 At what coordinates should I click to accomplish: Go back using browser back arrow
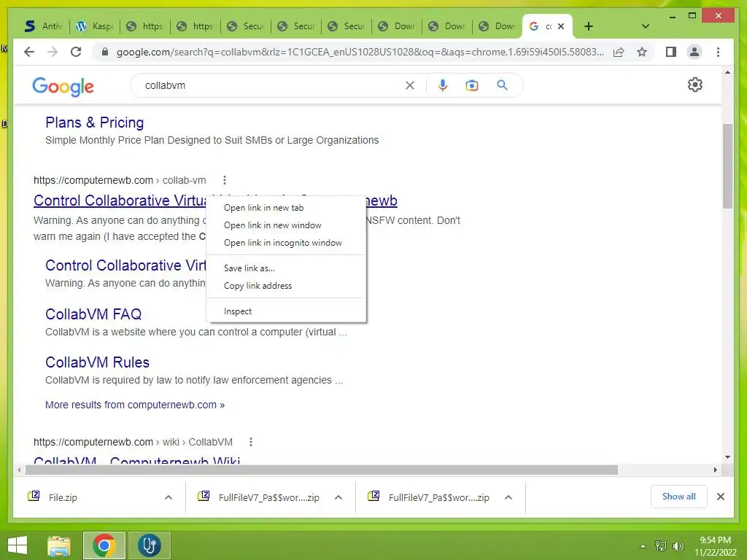[x=29, y=52]
